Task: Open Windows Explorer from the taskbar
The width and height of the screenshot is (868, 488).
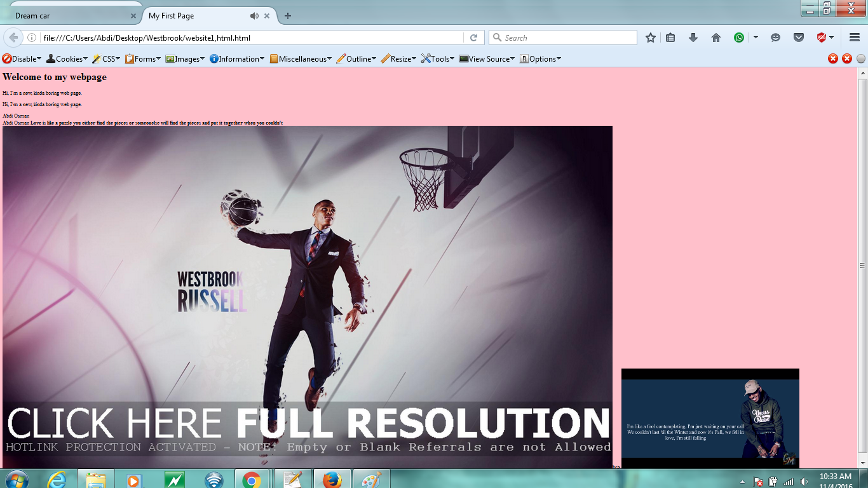Action: pos(95,480)
